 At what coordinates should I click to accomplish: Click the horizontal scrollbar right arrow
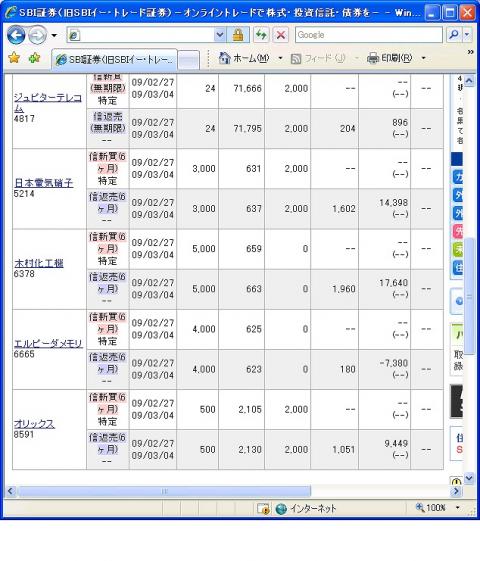coord(456,491)
